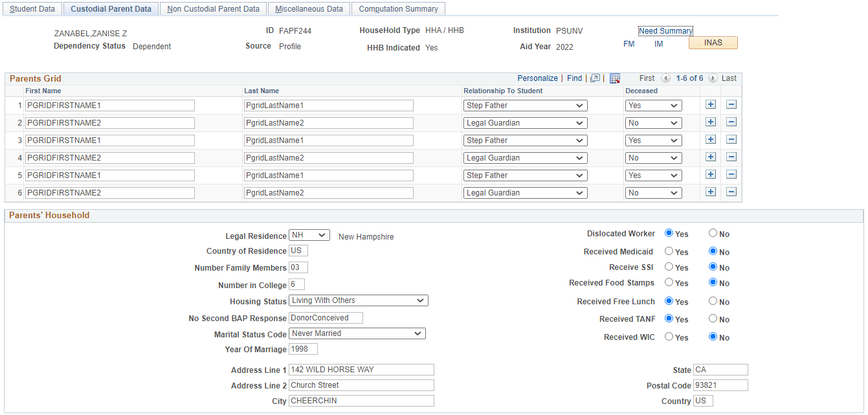Viewport: 868px width, 415px height.
Task: Open Marital Status Code dropdown
Action: tap(357, 333)
